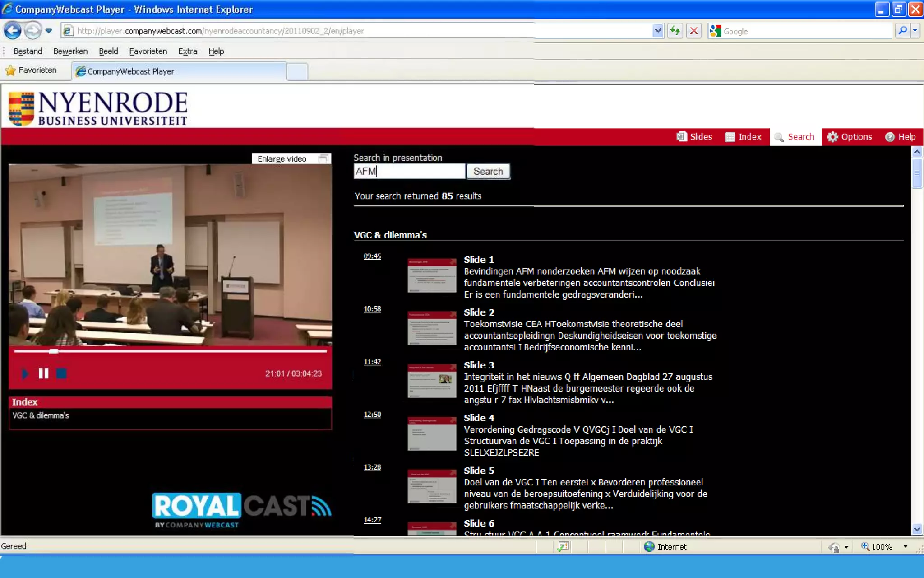This screenshot has height=578, width=924.
Task: Pause the webcast video
Action: (x=43, y=373)
